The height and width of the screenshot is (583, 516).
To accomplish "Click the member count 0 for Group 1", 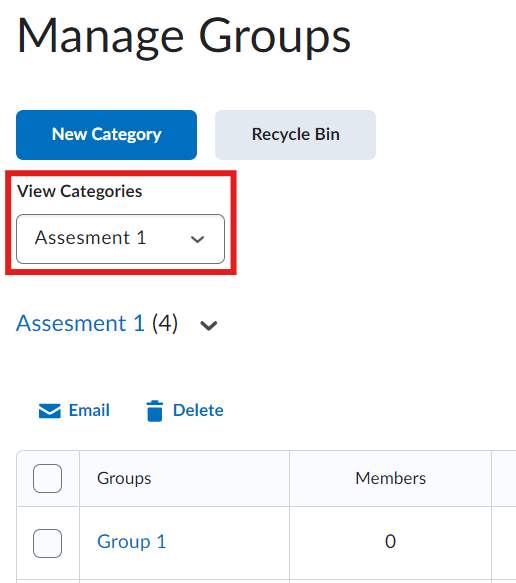I will point(390,541).
